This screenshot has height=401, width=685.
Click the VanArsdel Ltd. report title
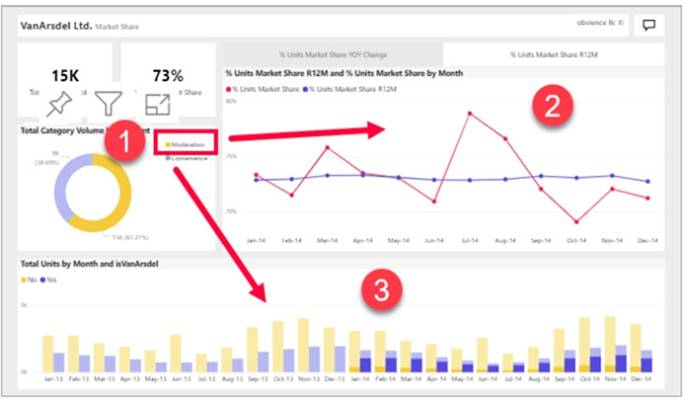point(56,26)
